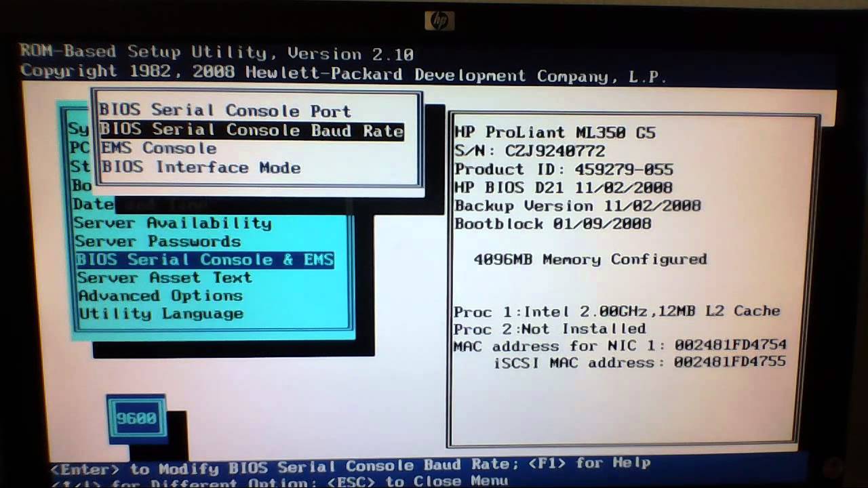Screen dimensions: 868x488
Task: Select Utility Language menu item
Action: (x=161, y=314)
